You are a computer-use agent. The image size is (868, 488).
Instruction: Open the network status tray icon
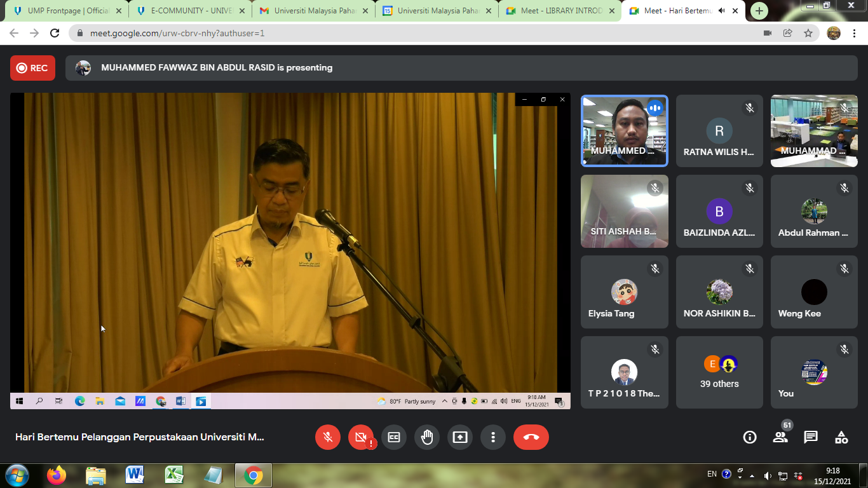click(x=783, y=476)
